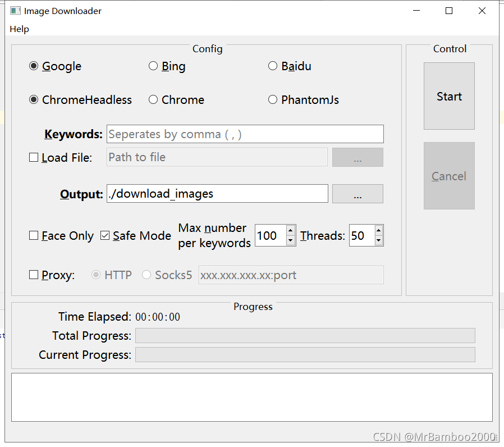Viewport: 504px width, 447px height.
Task: Decrement Max number per keywords with down arrow
Action: 290,240
